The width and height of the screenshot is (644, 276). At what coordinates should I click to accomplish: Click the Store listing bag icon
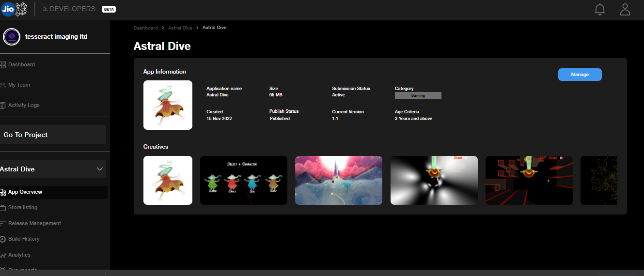[3, 208]
